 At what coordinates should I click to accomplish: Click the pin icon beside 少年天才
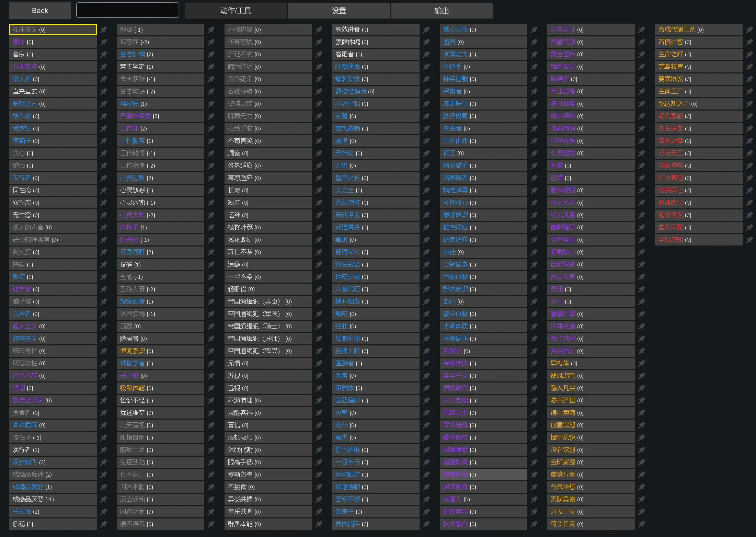coord(642,30)
